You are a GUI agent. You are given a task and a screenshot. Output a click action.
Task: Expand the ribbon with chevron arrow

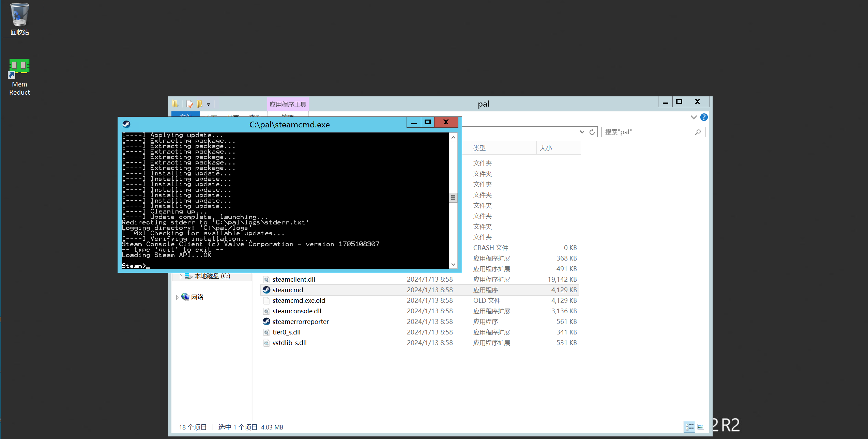click(694, 117)
